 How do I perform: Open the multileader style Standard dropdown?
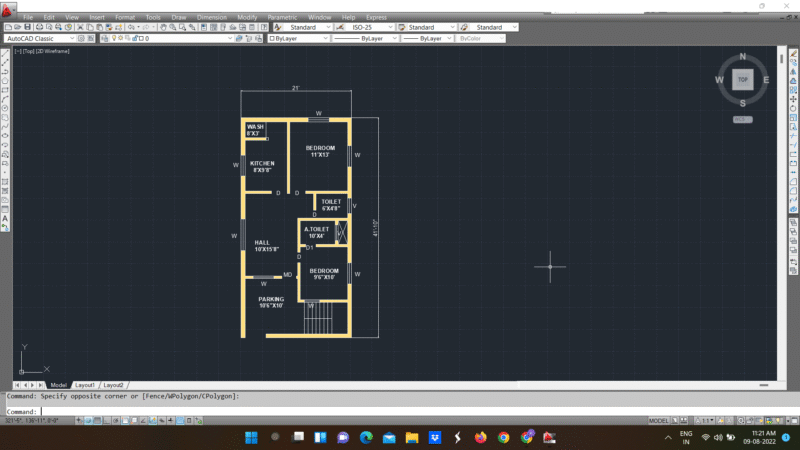pyautogui.click(x=494, y=27)
